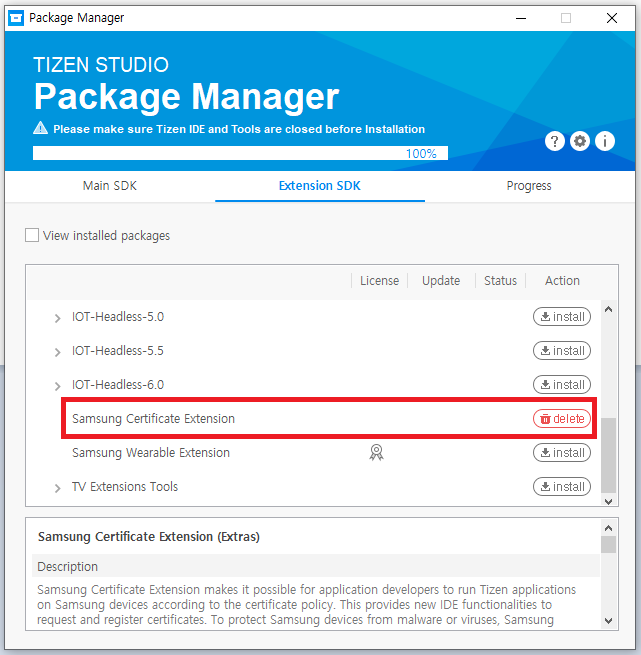Open the help question mark icon
The width and height of the screenshot is (641, 655).
[555, 141]
